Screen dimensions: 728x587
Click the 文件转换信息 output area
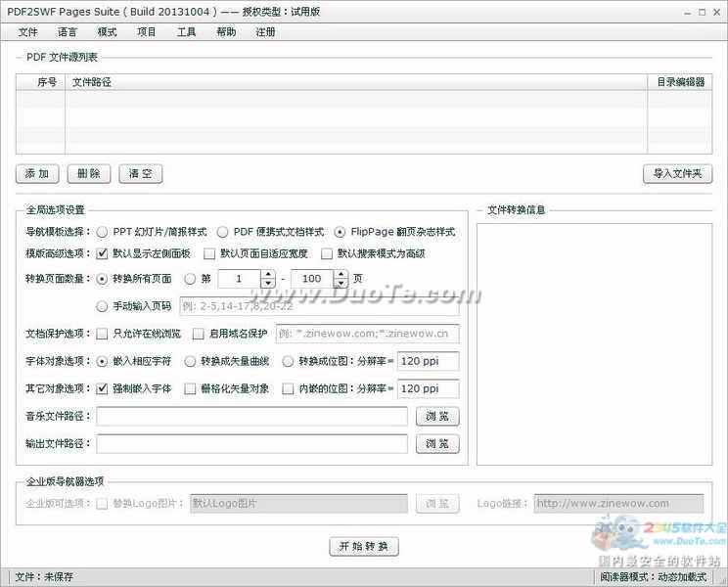594,343
